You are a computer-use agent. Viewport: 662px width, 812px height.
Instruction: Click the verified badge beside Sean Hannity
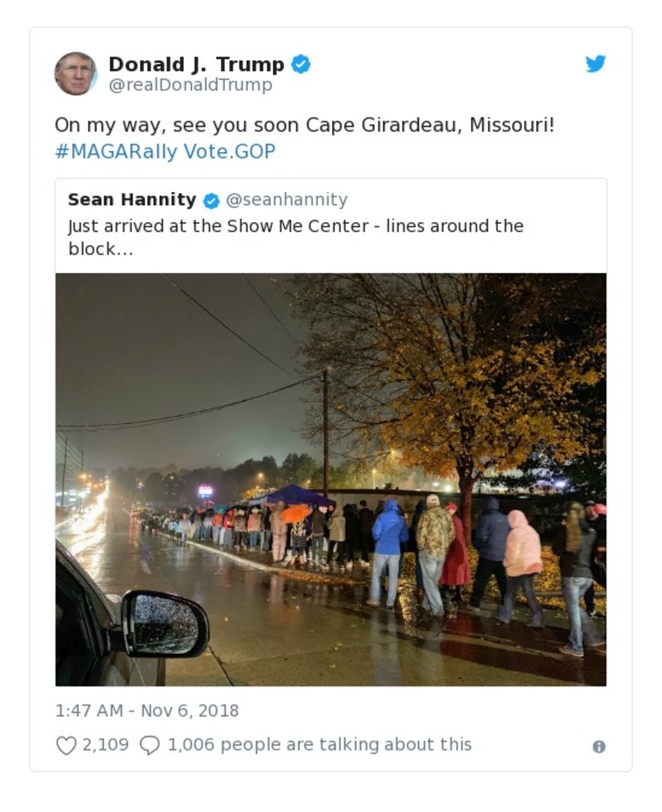[x=212, y=200]
